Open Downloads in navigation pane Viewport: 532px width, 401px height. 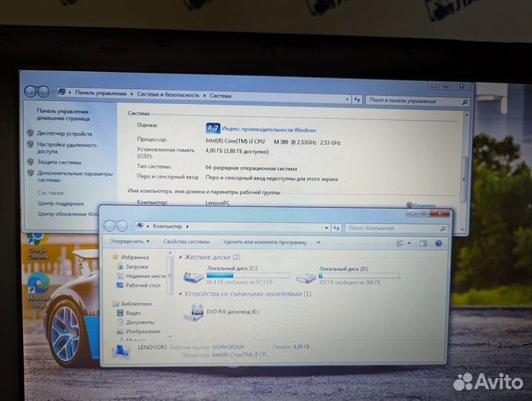pos(137,267)
